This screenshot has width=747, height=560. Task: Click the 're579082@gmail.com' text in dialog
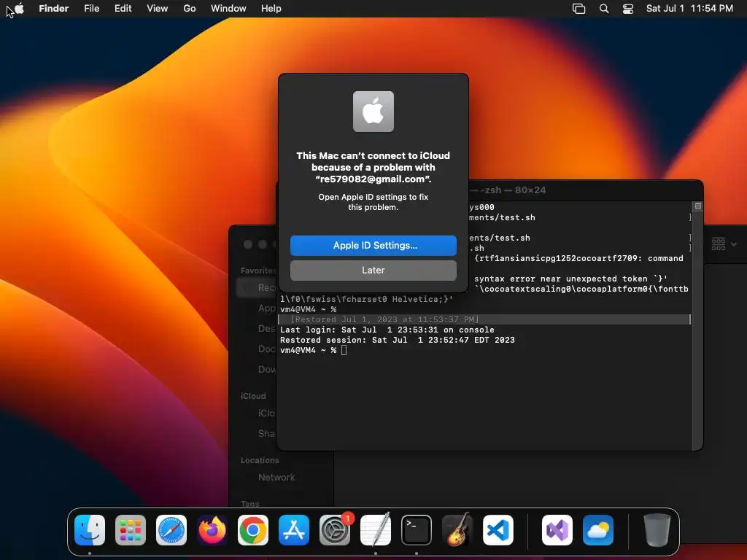tap(373, 179)
